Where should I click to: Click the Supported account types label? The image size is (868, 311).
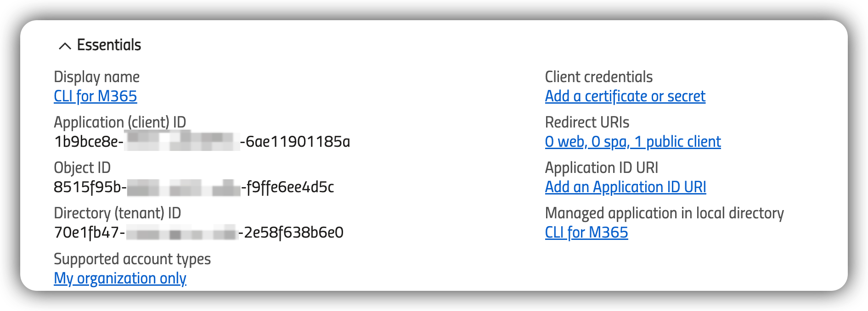point(132,259)
